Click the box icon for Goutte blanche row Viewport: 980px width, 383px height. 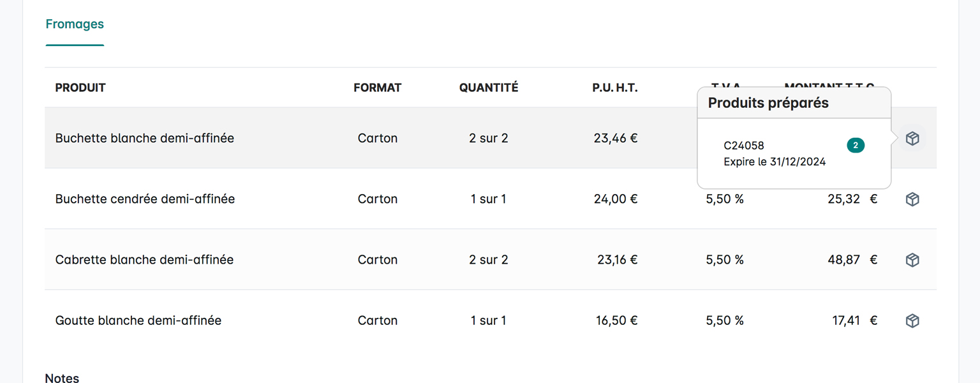point(912,320)
